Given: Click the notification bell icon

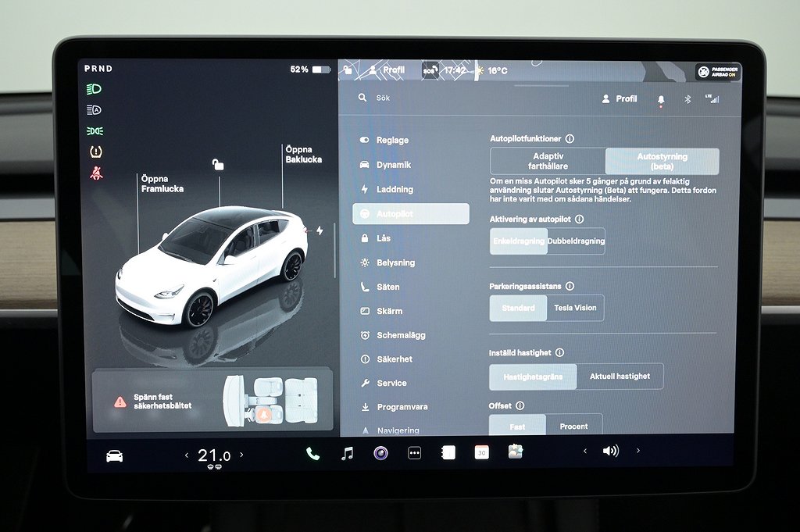Looking at the screenshot, I should tap(661, 99).
